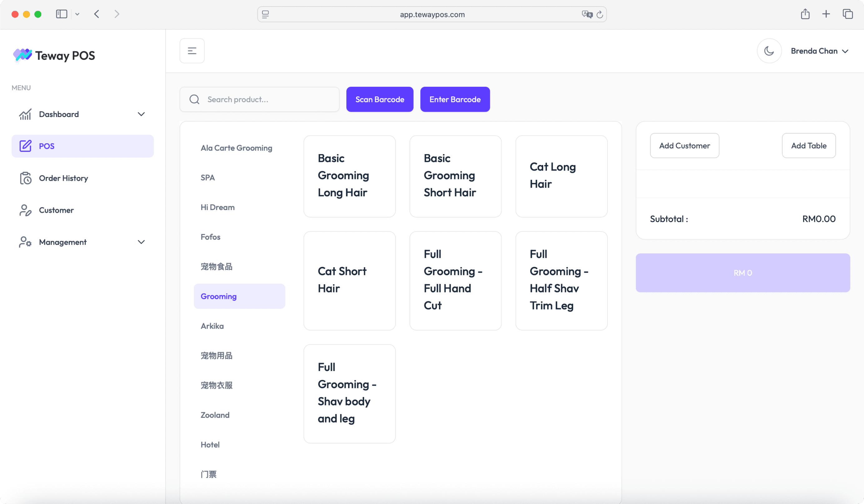Reload the page in address bar
Image resolution: width=864 pixels, height=504 pixels.
[x=600, y=14]
